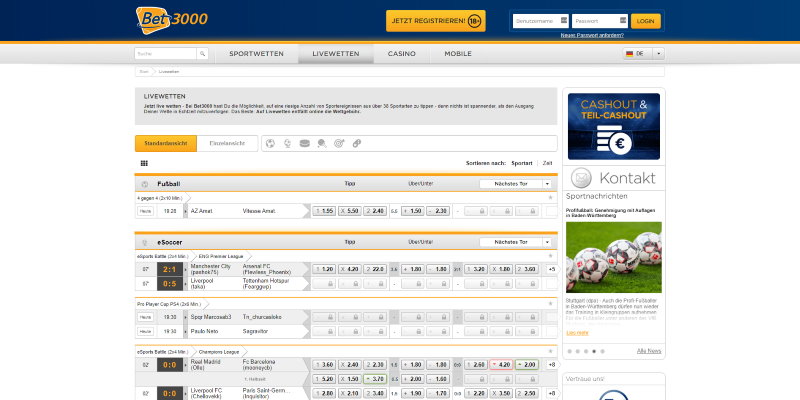Expand +5 markets for Manchester City match
The width and height of the screenshot is (800, 400).
(x=552, y=269)
